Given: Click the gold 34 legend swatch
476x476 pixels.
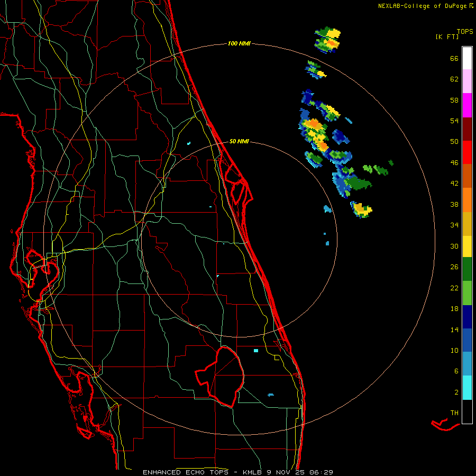Looking at the screenshot, I should coord(467,224).
